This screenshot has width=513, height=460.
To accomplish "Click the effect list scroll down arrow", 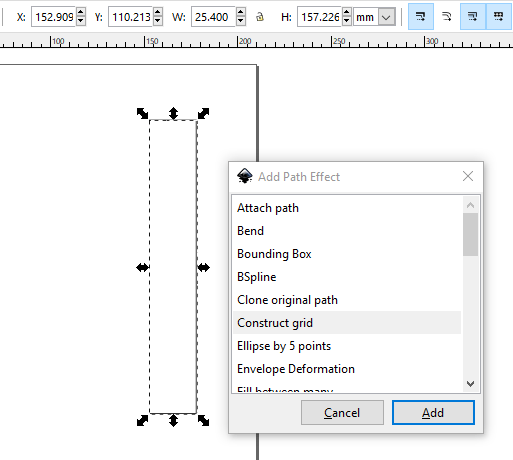I will pyautogui.click(x=470, y=384).
